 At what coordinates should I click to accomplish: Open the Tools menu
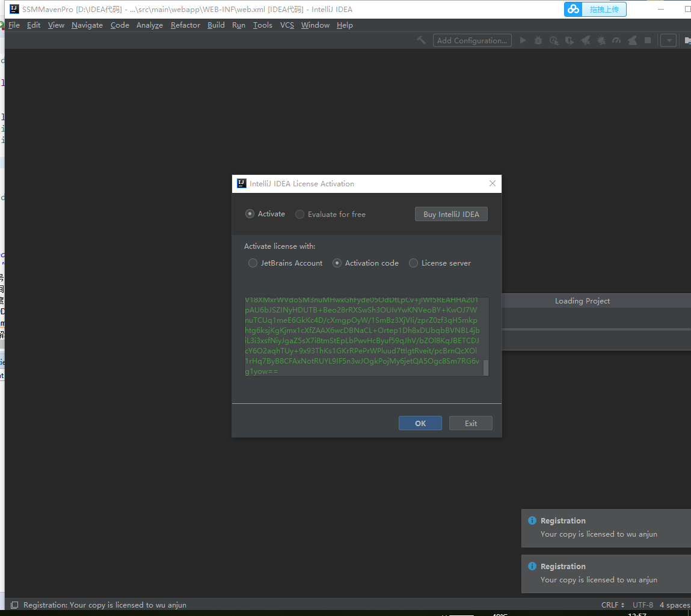(x=263, y=25)
